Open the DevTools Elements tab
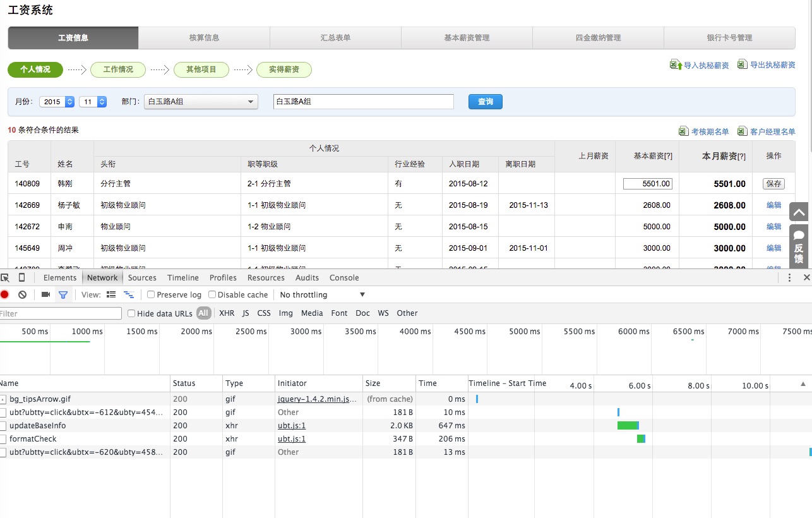812x518 pixels. 60,278
